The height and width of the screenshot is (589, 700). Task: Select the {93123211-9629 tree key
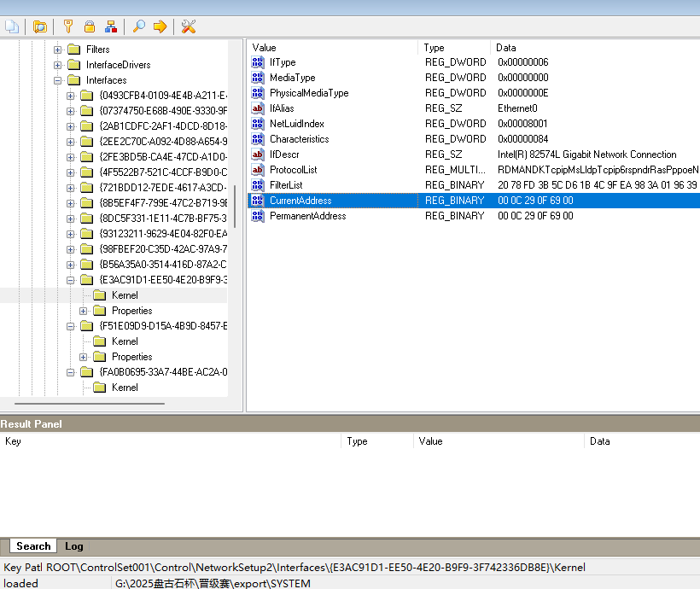pos(163,234)
